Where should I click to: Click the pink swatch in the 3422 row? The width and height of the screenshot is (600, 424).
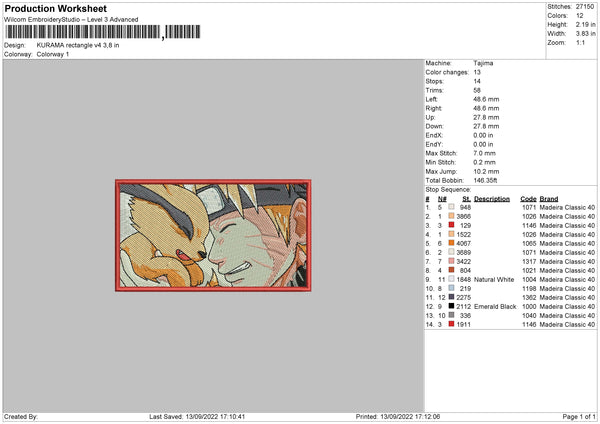[x=452, y=261]
